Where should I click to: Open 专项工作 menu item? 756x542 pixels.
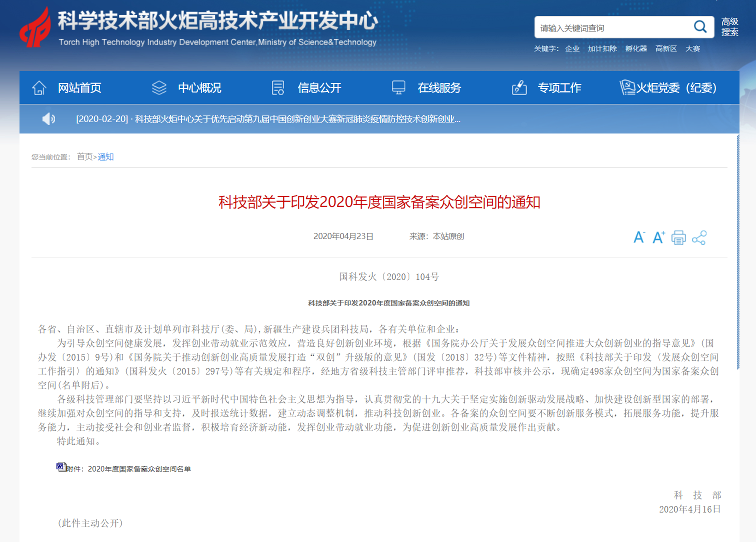pyautogui.click(x=559, y=88)
